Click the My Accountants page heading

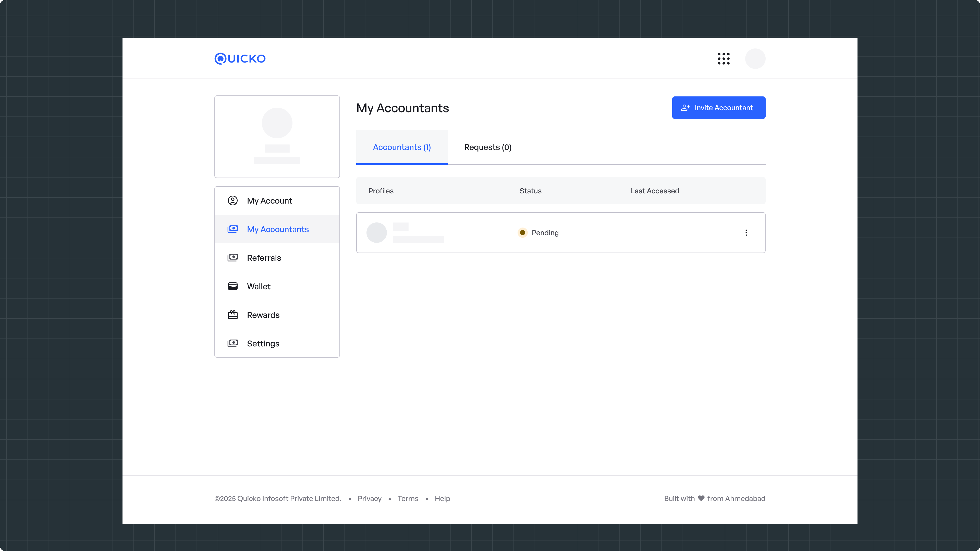click(x=402, y=108)
